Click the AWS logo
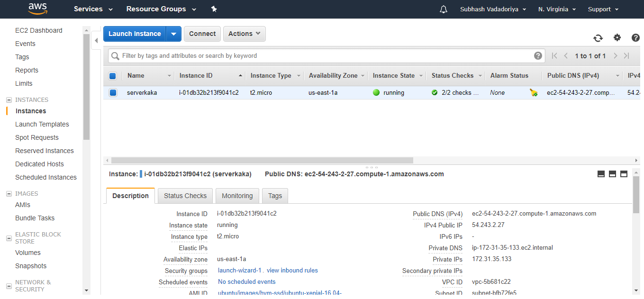Viewport: 644px width, 299px height. point(37,9)
